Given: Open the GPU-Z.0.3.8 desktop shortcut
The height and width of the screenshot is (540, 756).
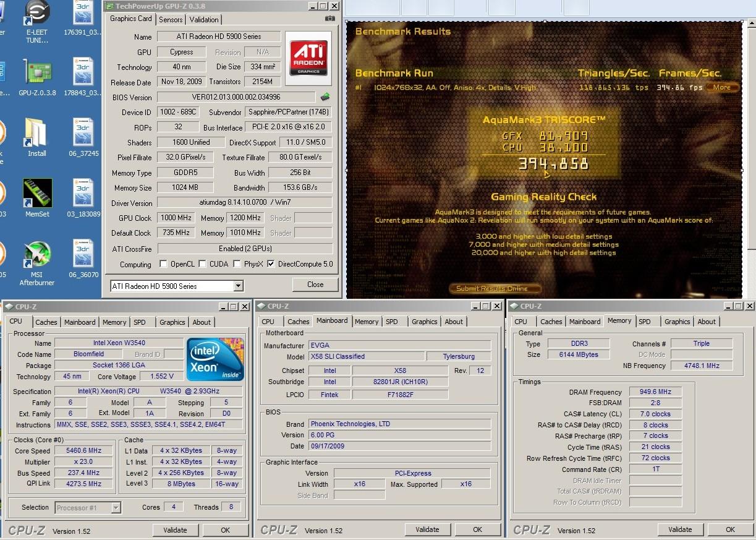Looking at the screenshot, I should point(37,73).
